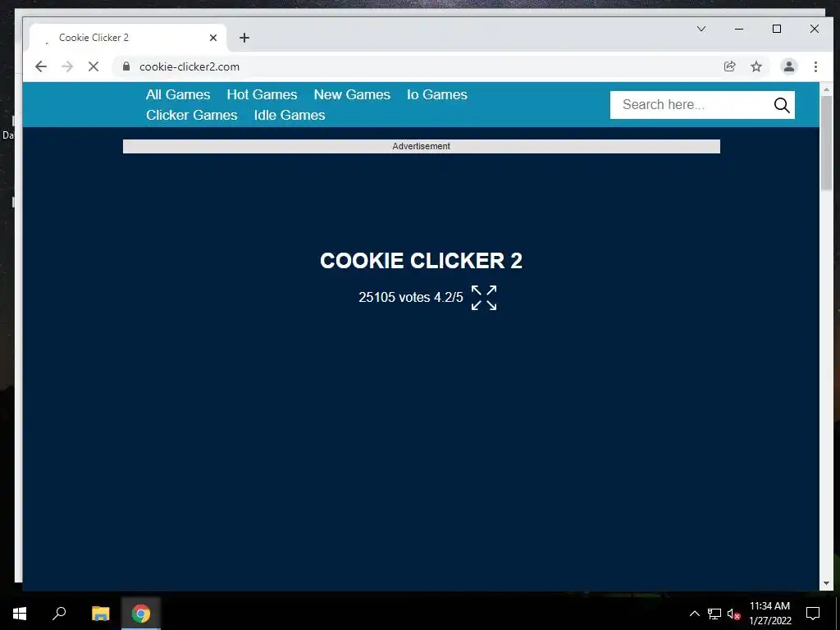Maximize the Chrome window
Image resolution: width=840 pixels, height=630 pixels.
[x=777, y=29]
